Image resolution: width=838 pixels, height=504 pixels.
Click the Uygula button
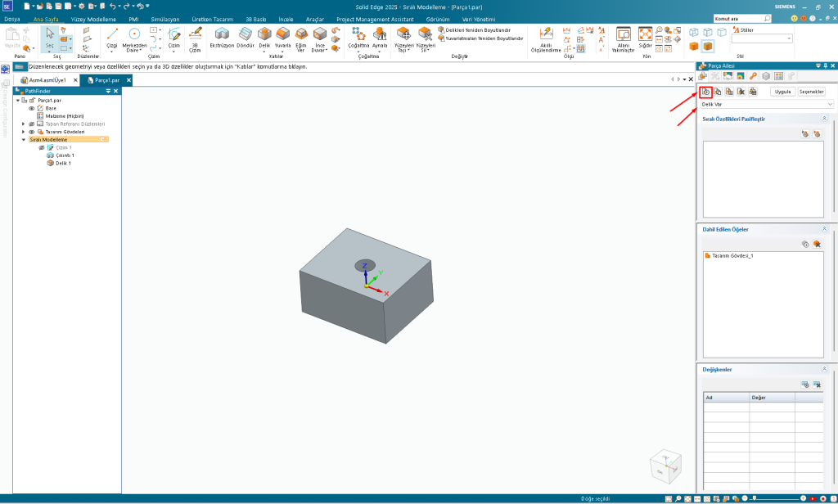click(782, 92)
